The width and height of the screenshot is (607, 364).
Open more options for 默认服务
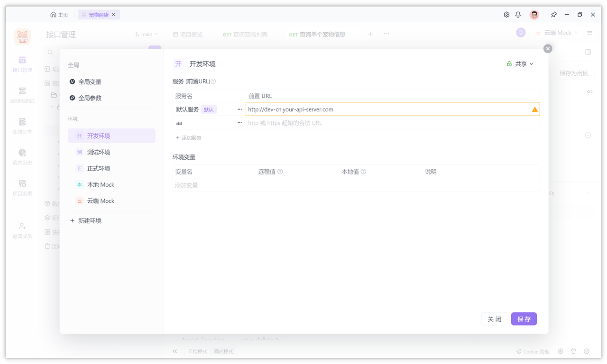(x=239, y=109)
